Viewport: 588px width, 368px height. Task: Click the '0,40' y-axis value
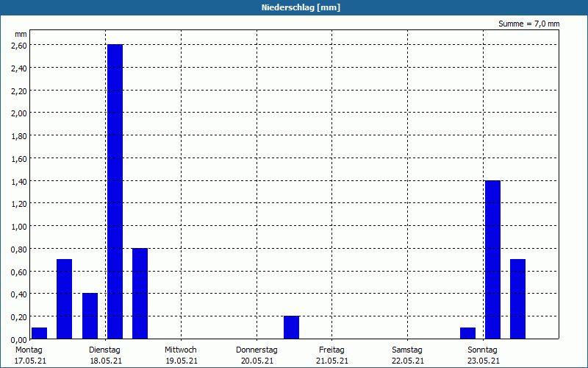pos(20,294)
